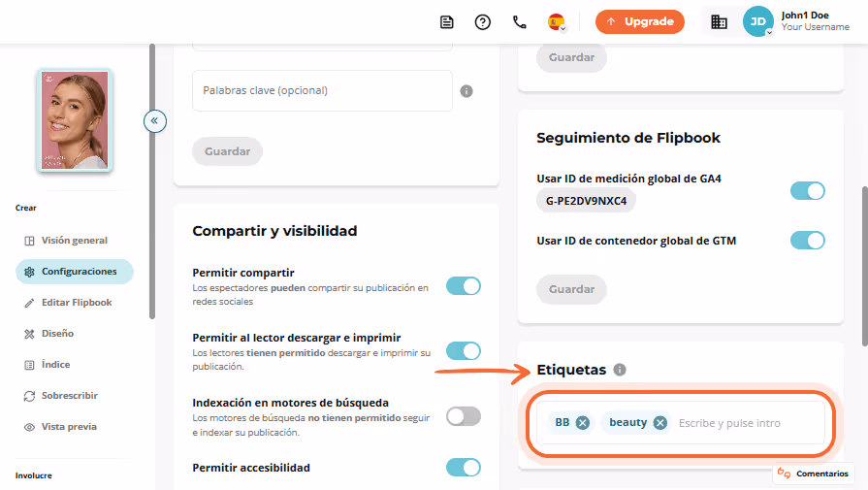Click the Seguimiento de Flipbook heading

tap(628, 138)
